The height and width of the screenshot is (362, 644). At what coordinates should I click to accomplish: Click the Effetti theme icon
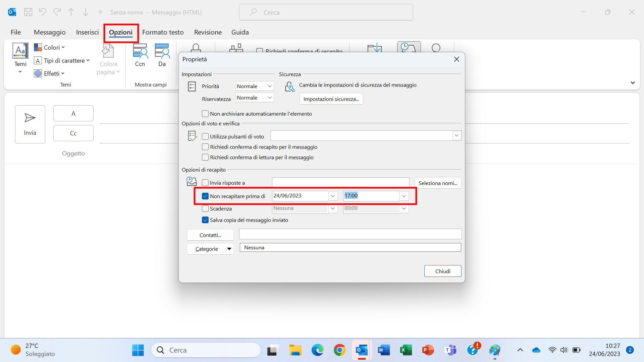point(38,73)
